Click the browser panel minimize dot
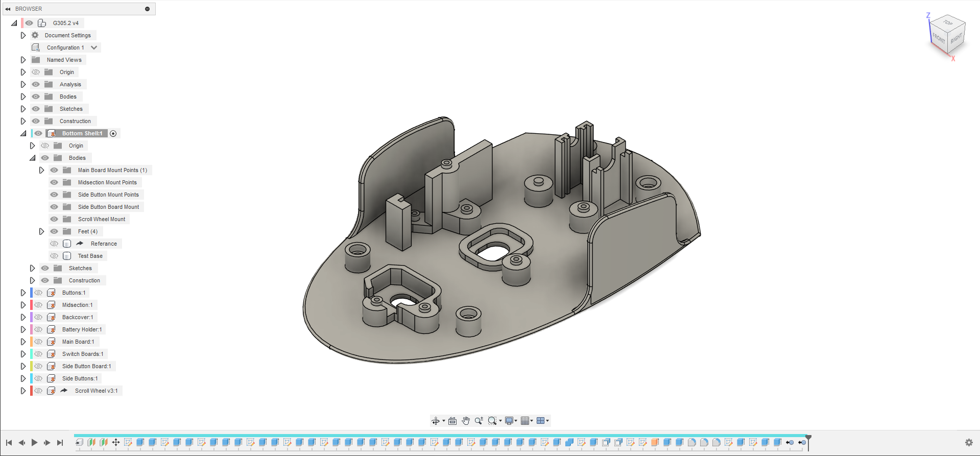The image size is (980, 456). 147,9
